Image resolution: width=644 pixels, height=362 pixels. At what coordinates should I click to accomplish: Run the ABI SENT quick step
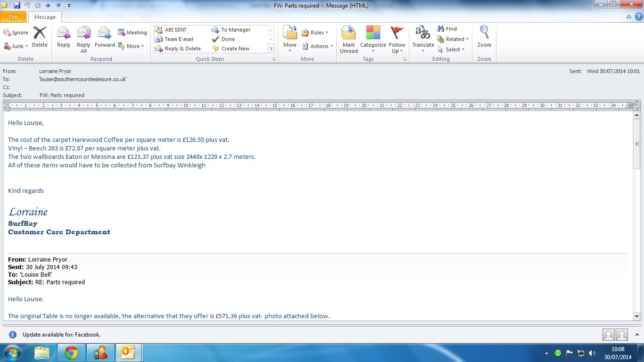pos(171,30)
